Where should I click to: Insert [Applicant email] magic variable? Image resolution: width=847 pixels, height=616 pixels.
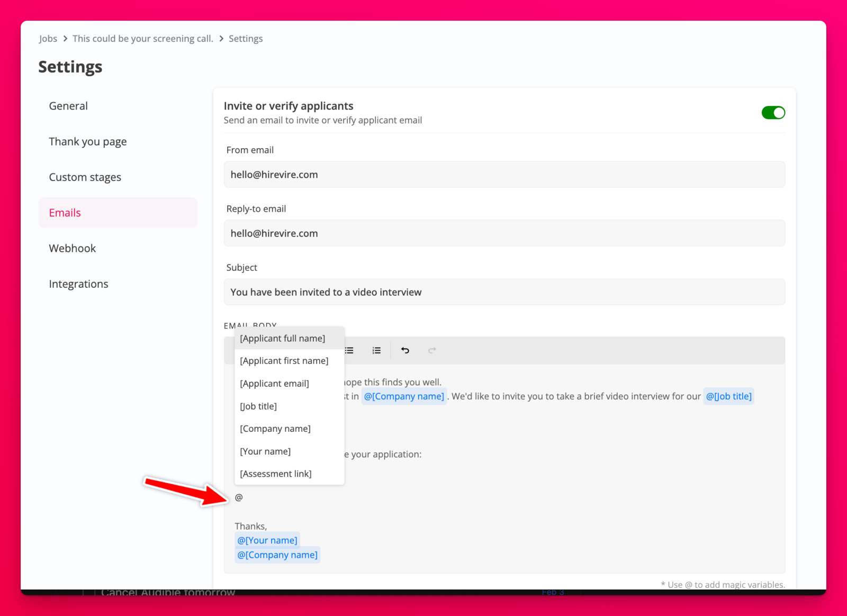(274, 383)
